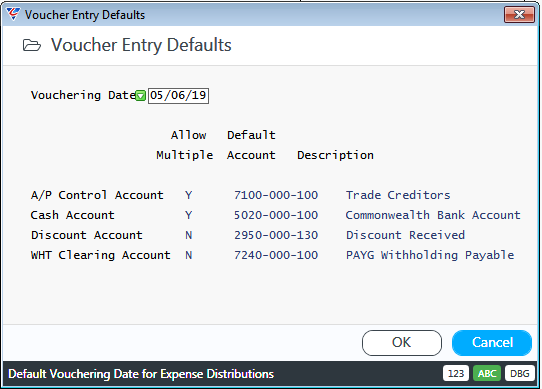Click the Allow Multiple column header
Viewport: 542px width, 389px height.
click(x=185, y=145)
